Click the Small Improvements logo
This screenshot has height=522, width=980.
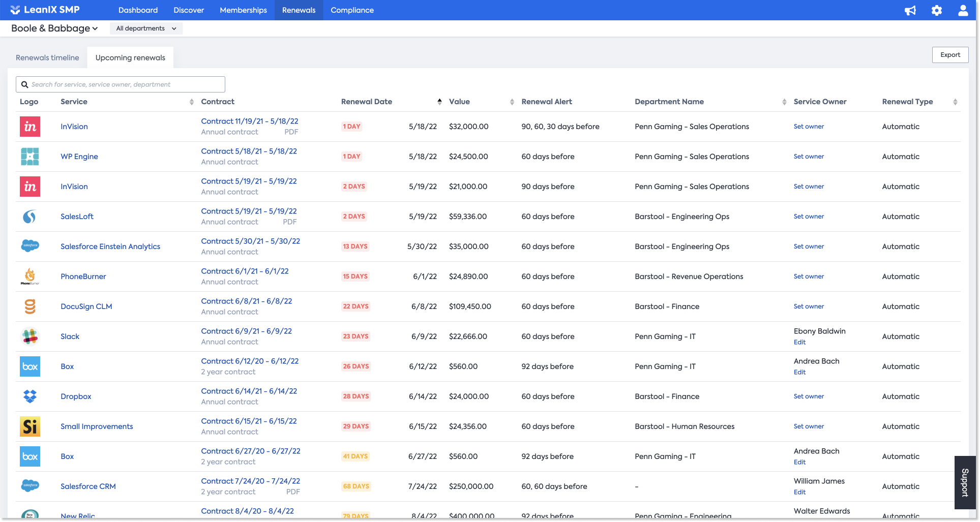(x=30, y=426)
